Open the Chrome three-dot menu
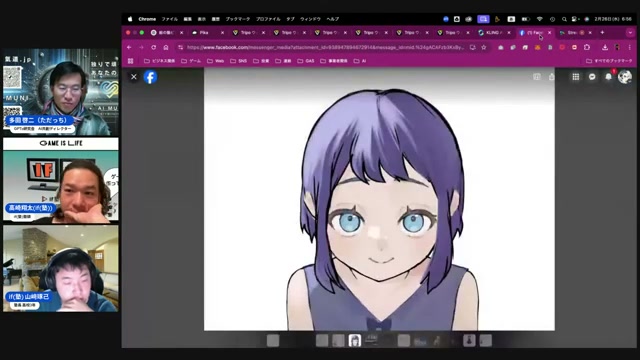 (629, 47)
